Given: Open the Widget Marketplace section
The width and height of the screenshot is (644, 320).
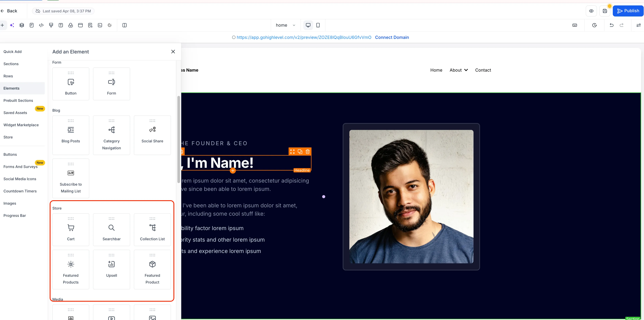Looking at the screenshot, I should (21, 125).
